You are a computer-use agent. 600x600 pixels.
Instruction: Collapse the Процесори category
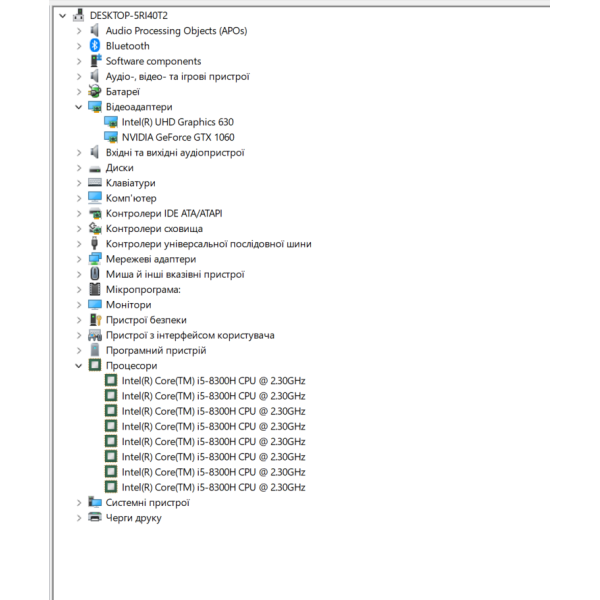pyautogui.click(x=78, y=366)
